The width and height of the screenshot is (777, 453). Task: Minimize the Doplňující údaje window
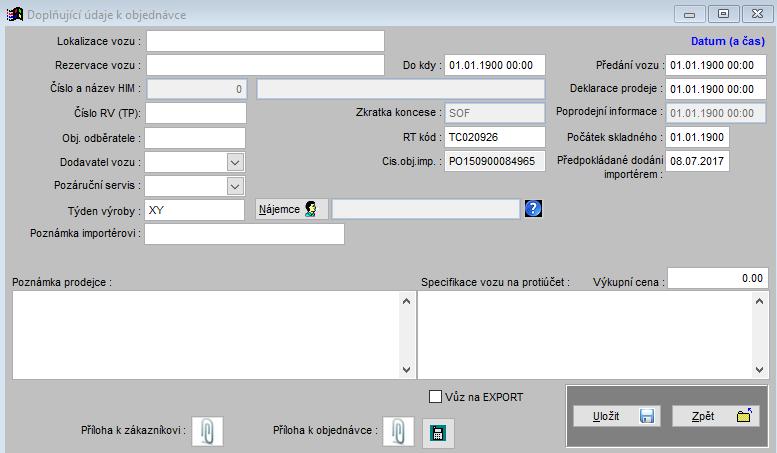click(689, 14)
